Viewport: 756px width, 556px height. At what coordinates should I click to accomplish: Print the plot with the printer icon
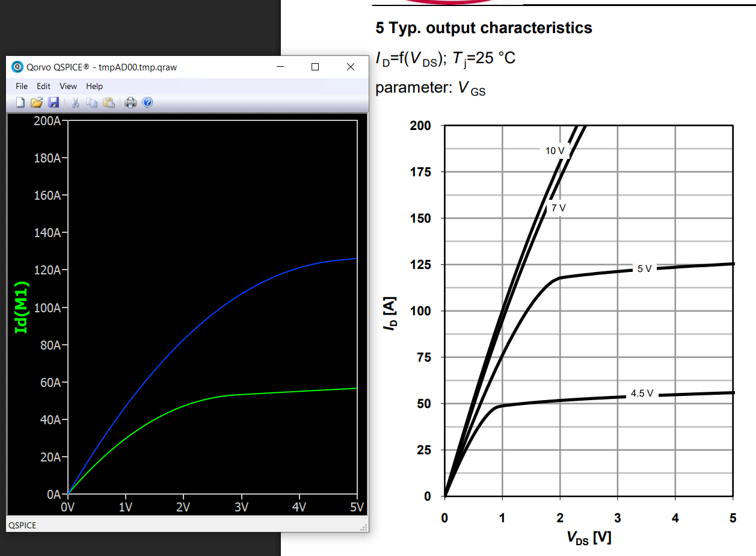pyautogui.click(x=131, y=103)
